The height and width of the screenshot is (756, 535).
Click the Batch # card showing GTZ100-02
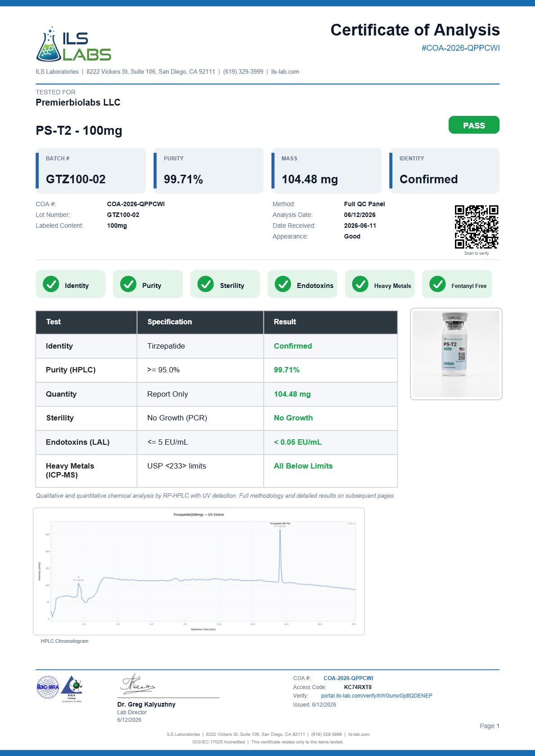[x=91, y=171]
